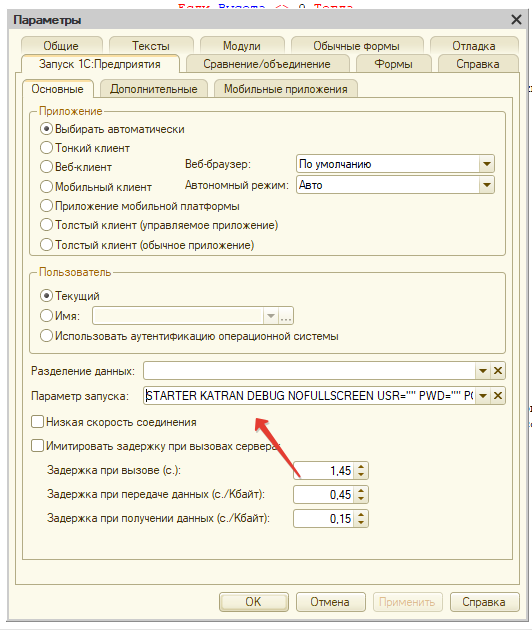532x630 pixels.
Task: Switch to the Общие tab
Action: (61, 45)
